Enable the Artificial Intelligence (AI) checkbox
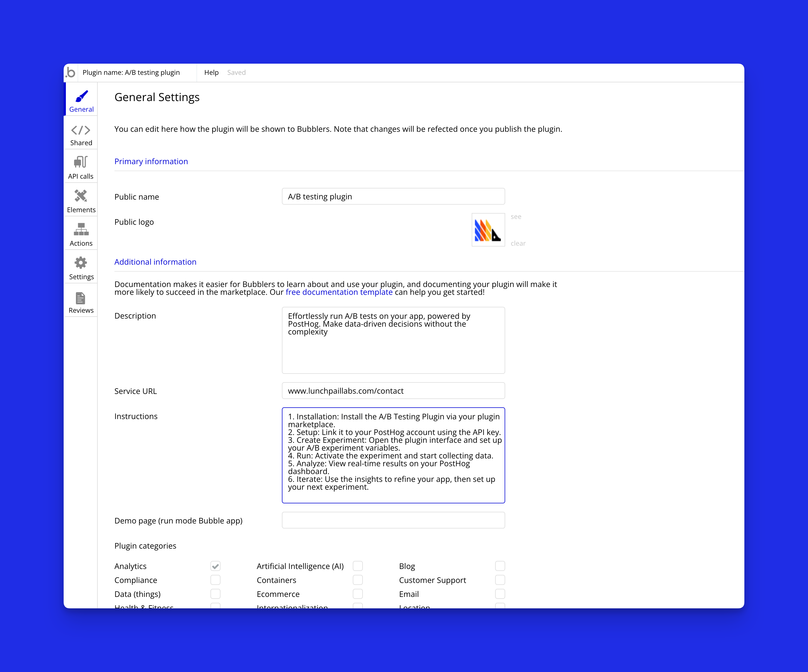Screen dimensions: 808x672 [x=358, y=566]
